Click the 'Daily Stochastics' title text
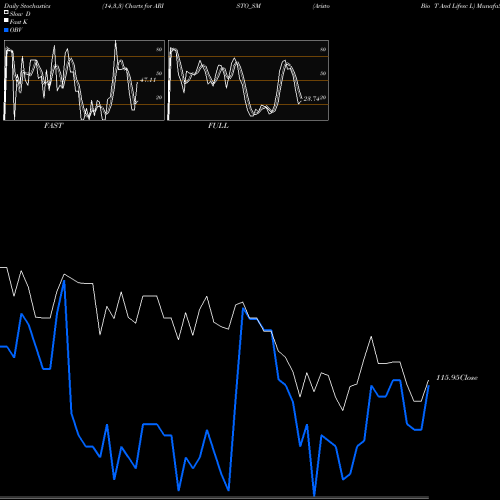Image resolution: width=500 pixels, height=500 pixels. click(x=27, y=6)
